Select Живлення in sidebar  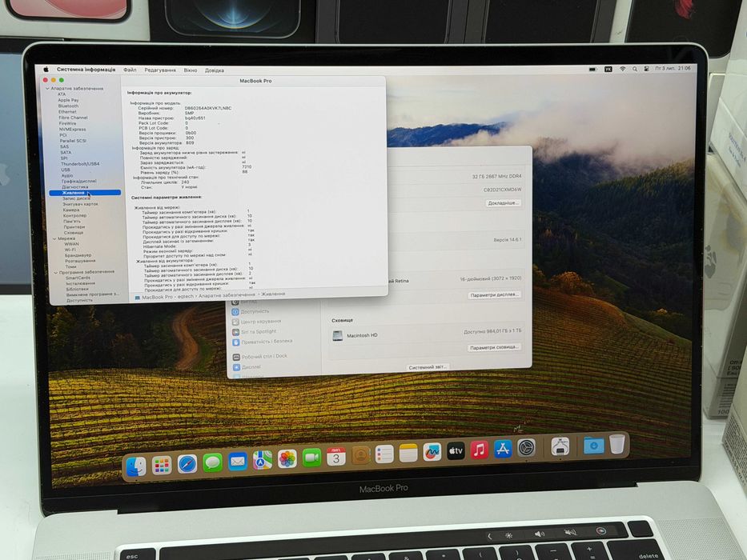click(85, 193)
